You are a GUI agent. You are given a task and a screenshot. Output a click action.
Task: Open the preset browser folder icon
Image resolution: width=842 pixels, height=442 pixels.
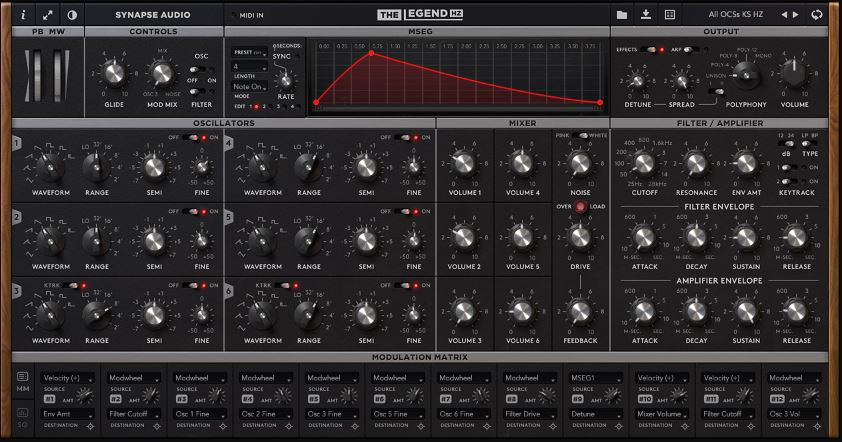622,15
